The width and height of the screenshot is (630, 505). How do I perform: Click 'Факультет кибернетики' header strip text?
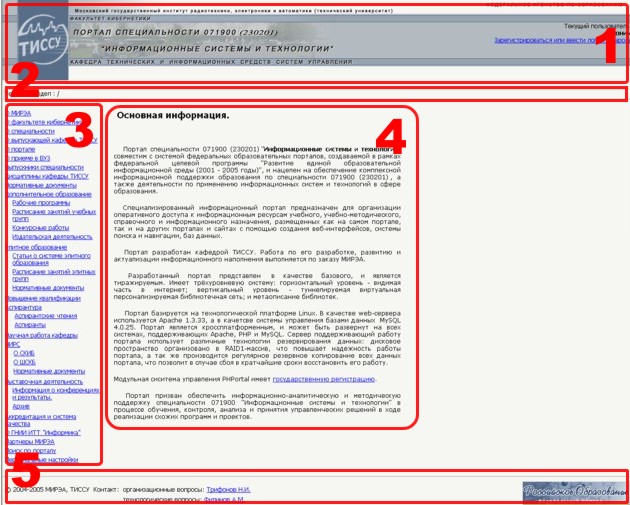[x=110, y=18]
